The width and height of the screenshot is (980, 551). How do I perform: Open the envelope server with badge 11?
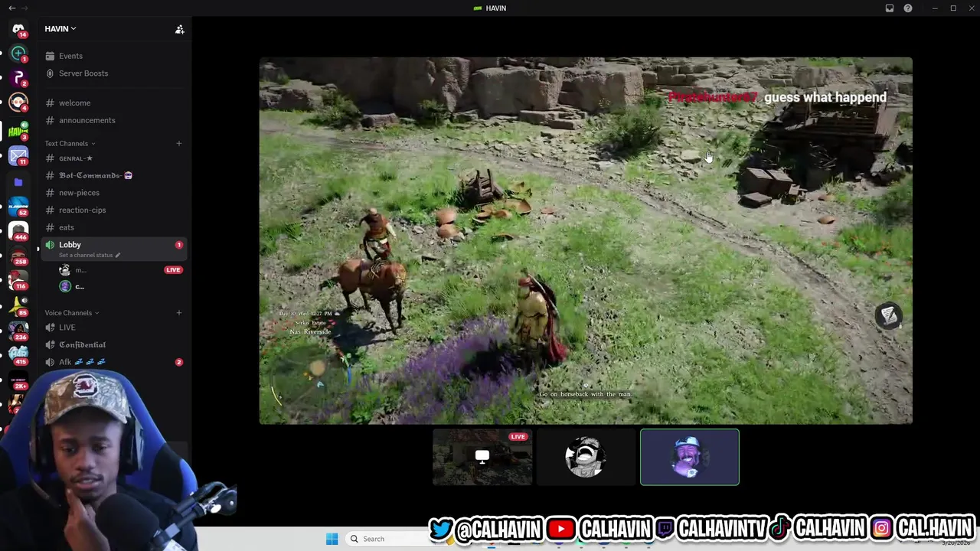pos(18,156)
